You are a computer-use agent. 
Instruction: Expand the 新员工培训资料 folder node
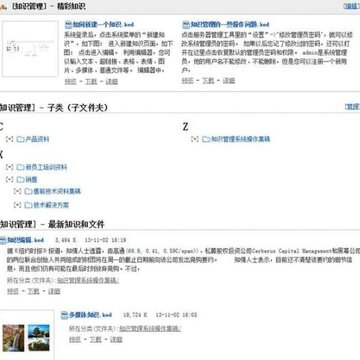(x=10, y=167)
